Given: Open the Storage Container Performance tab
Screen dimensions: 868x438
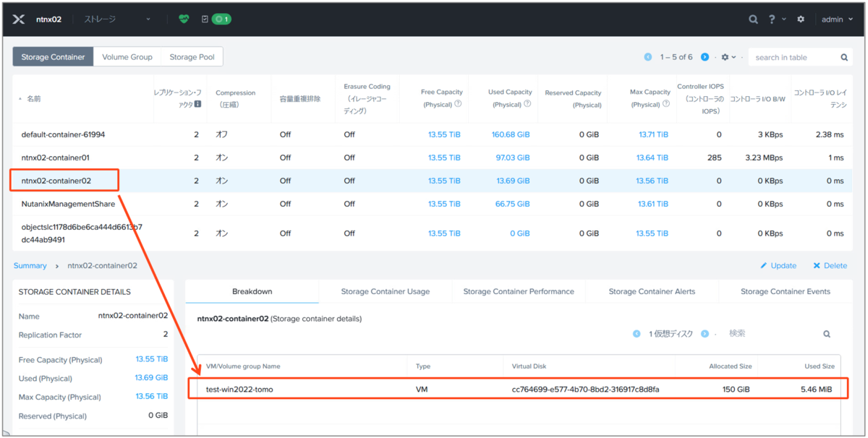Looking at the screenshot, I should [x=519, y=291].
